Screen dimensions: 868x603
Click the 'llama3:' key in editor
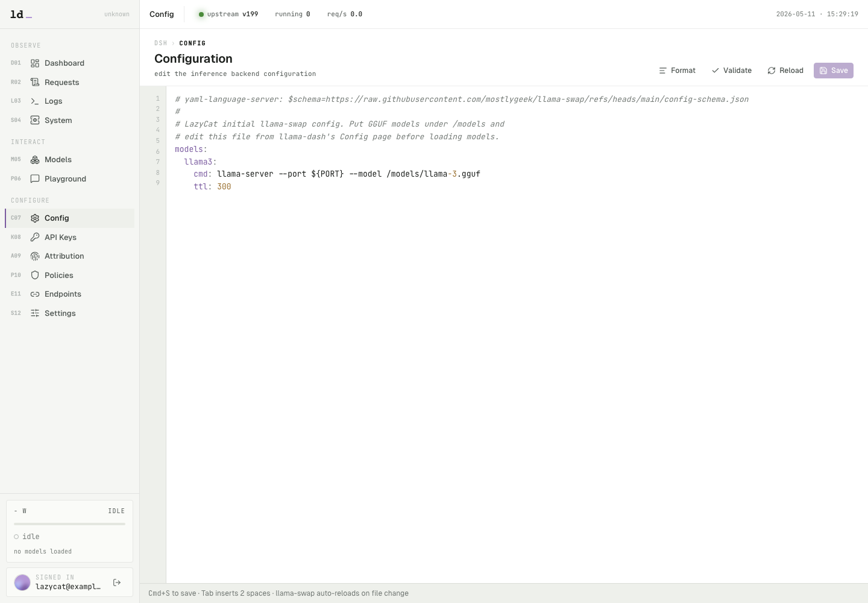(200, 162)
